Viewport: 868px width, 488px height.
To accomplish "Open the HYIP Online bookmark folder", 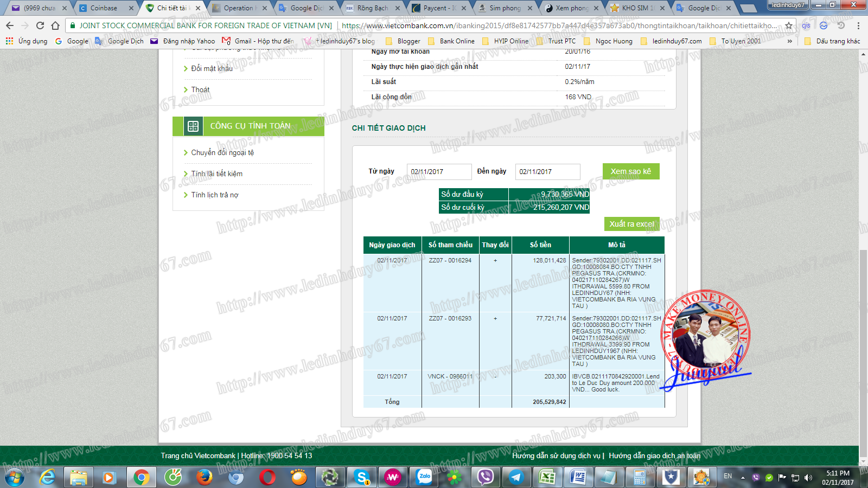I will point(506,41).
